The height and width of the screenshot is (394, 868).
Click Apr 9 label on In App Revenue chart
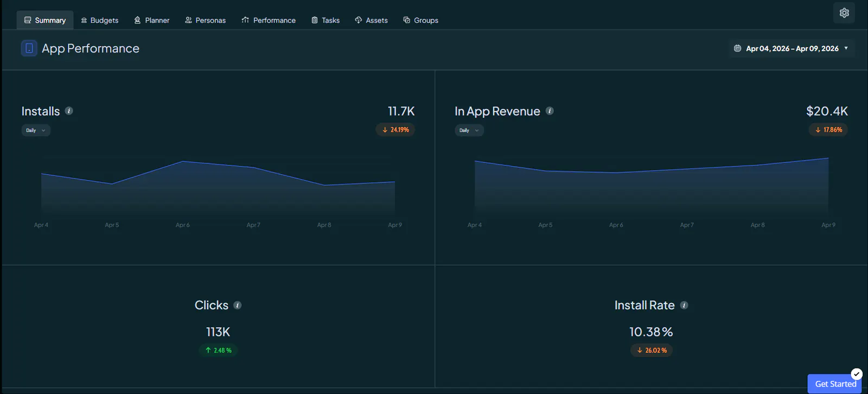(x=828, y=225)
